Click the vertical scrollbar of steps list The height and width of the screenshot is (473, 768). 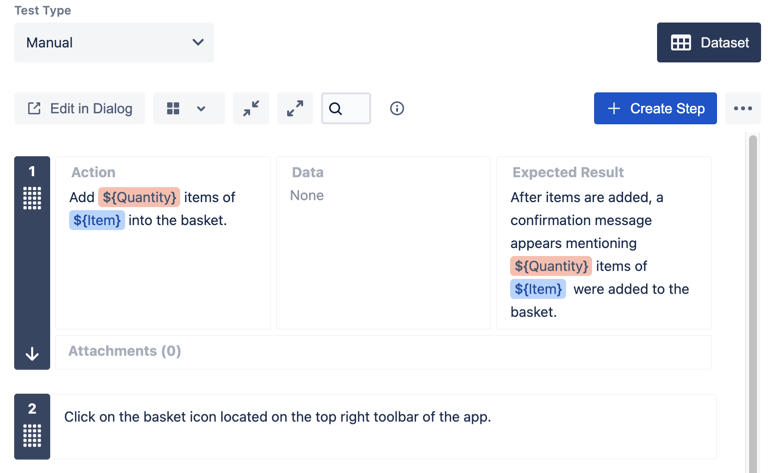753,304
